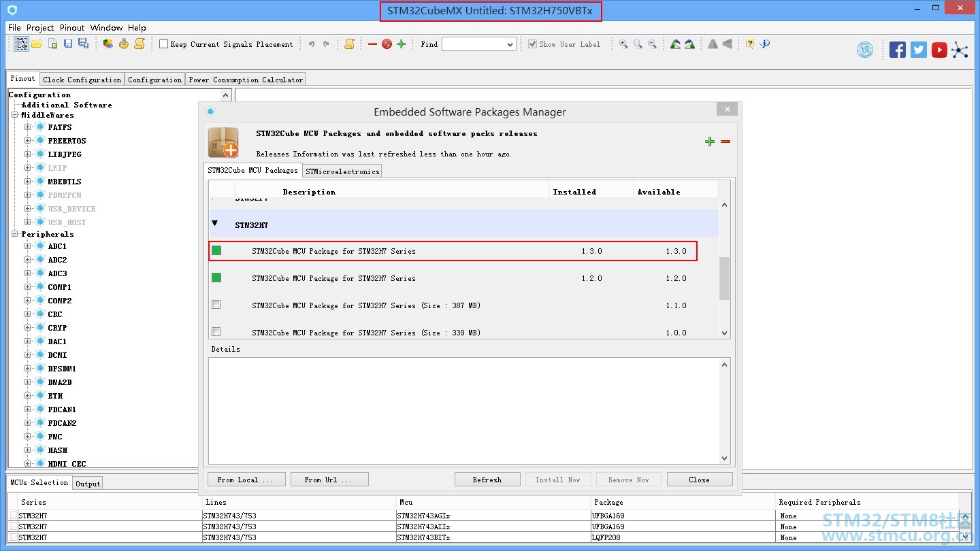Click the FREERTOS middleware cube icon
Image resolution: width=980 pixels, height=551 pixels.
[40, 141]
